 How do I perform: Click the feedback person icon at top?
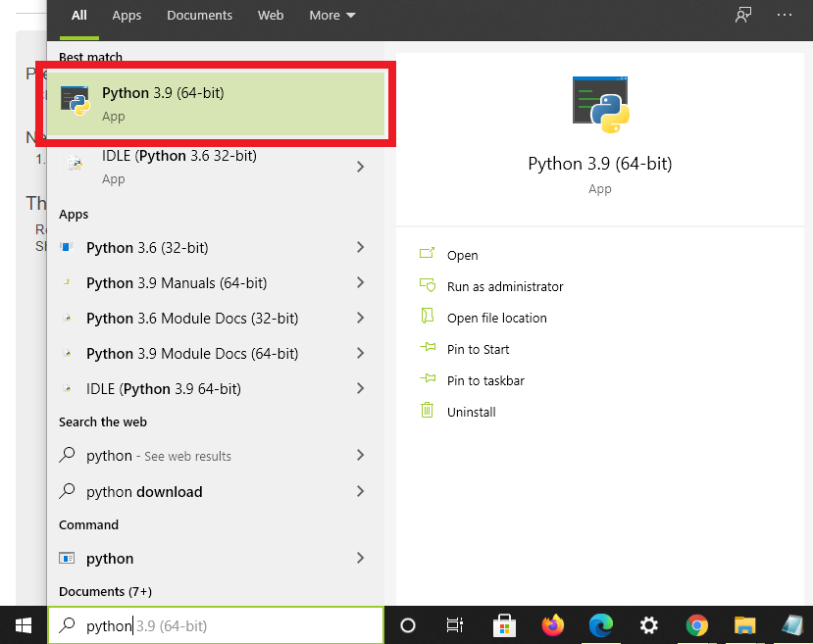click(x=743, y=15)
